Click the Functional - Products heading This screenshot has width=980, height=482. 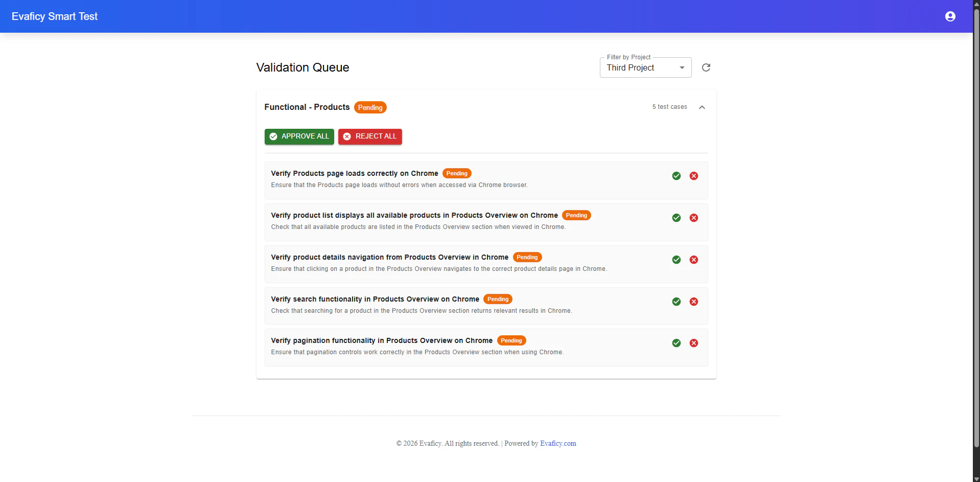[307, 107]
